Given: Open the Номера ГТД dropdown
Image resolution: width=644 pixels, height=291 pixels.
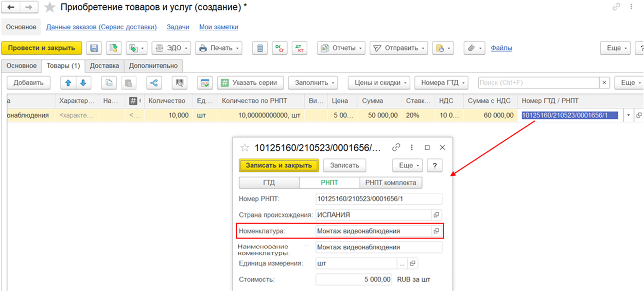Looking at the screenshot, I should [441, 83].
